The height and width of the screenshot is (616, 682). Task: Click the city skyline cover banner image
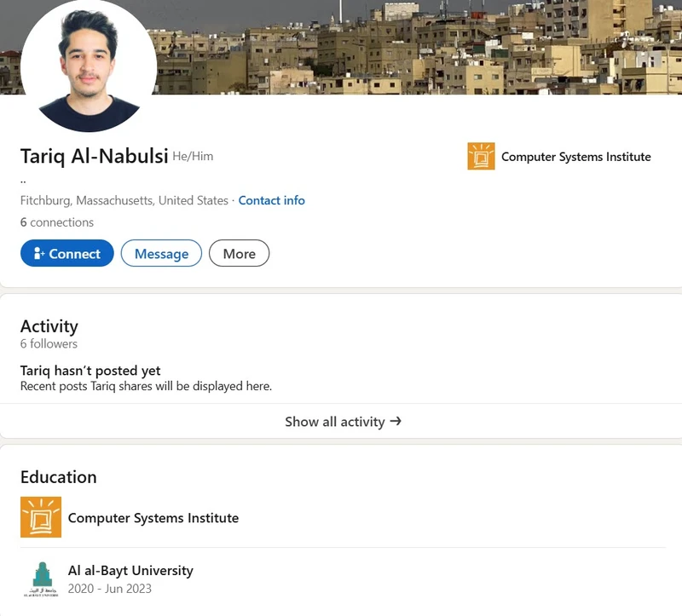click(x=418, y=47)
